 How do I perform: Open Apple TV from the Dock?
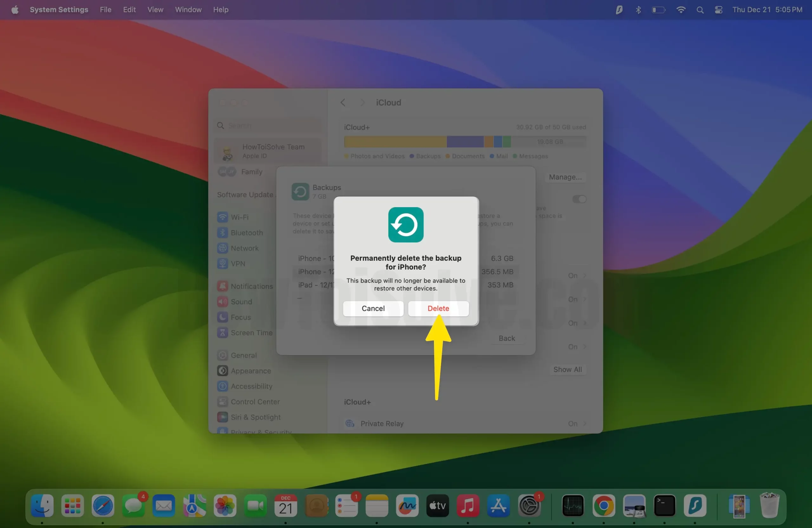click(437, 505)
